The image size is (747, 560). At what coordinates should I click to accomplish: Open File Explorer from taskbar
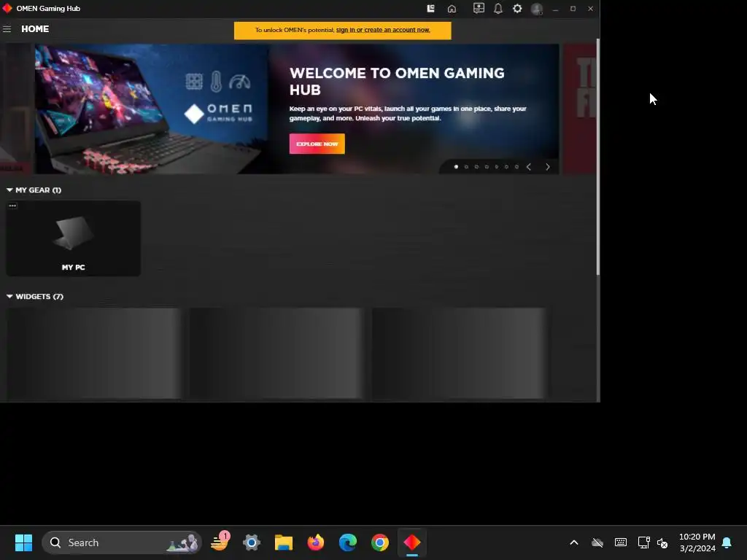coord(284,542)
